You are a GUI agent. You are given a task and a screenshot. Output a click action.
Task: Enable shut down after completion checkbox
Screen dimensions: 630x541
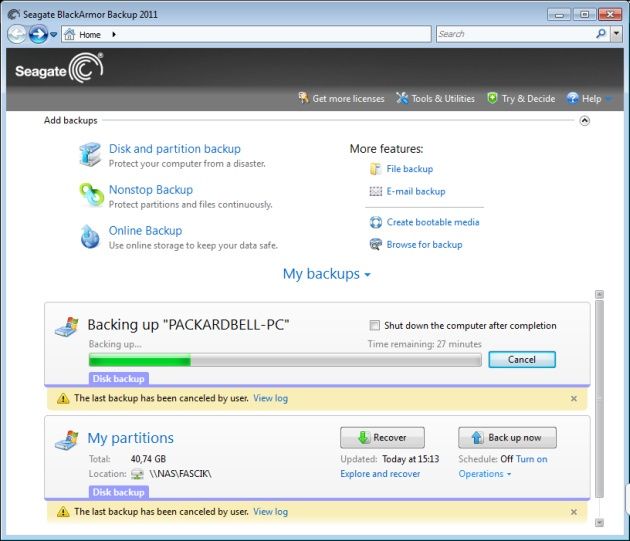pos(374,325)
